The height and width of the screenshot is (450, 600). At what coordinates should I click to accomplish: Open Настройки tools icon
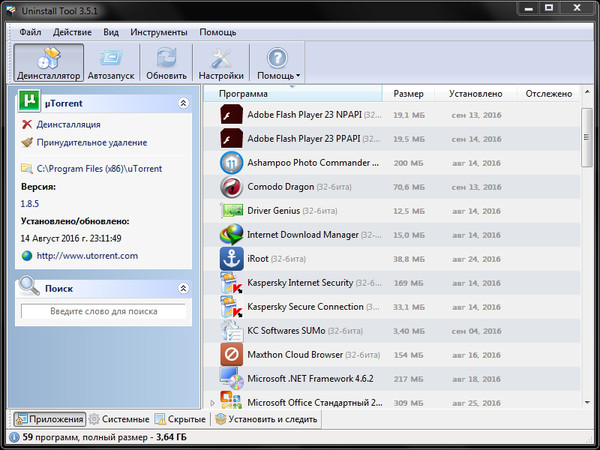pyautogui.click(x=221, y=58)
